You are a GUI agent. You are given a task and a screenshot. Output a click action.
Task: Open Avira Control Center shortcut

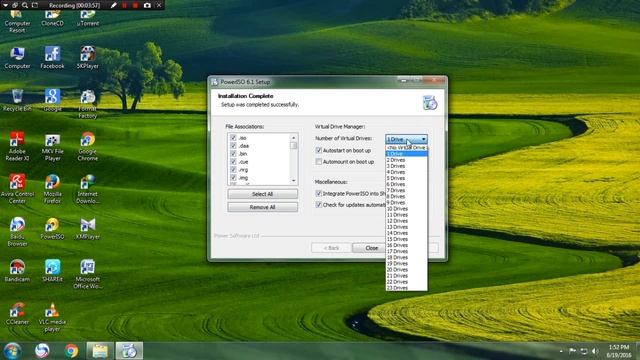click(17, 189)
